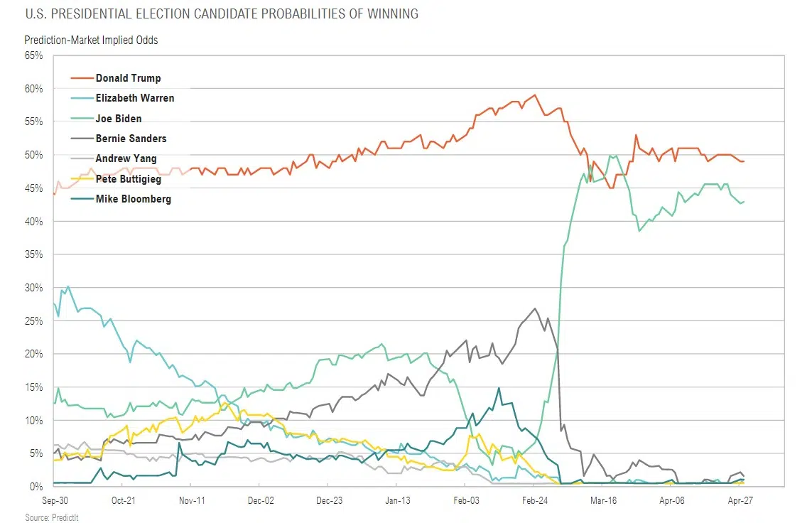
Task: Click the Donald Trump legend label
Action: (128, 78)
